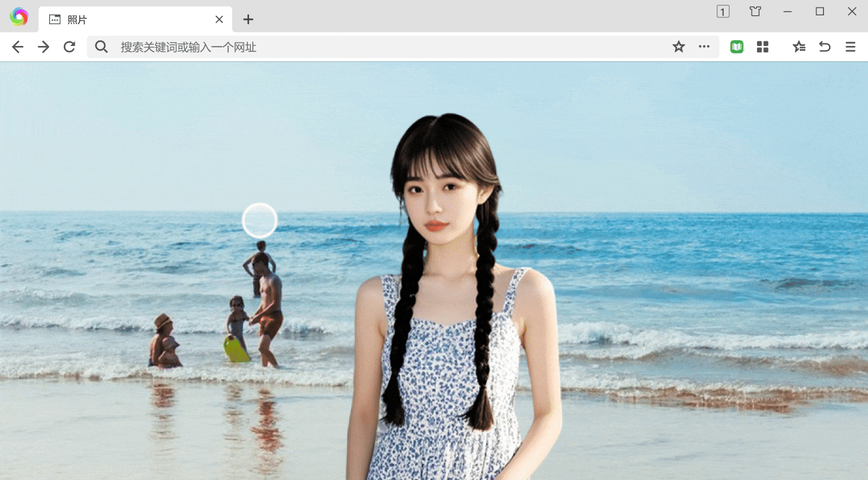The width and height of the screenshot is (868, 480).
Task: Click the search magnifier icon
Action: pyautogui.click(x=101, y=47)
